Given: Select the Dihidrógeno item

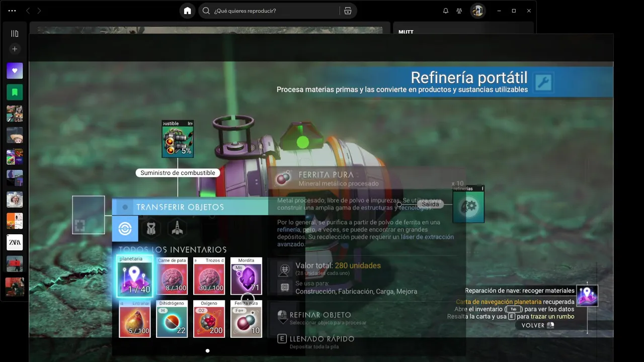Looking at the screenshot, I should click(172, 319).
